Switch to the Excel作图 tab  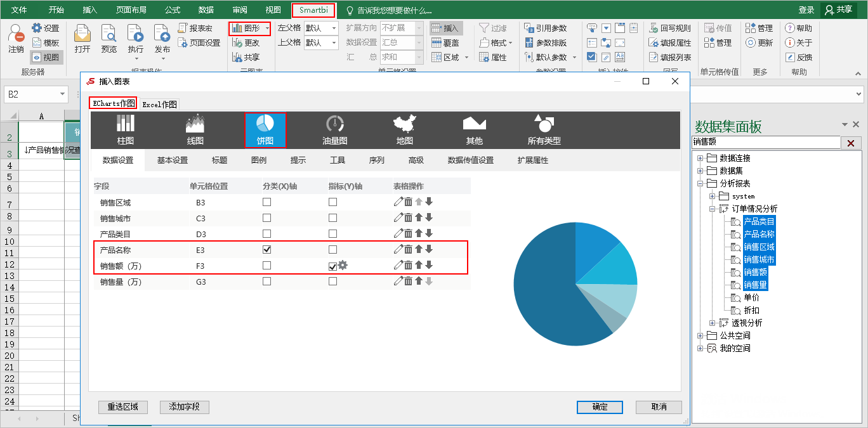(x=160, y=104)
